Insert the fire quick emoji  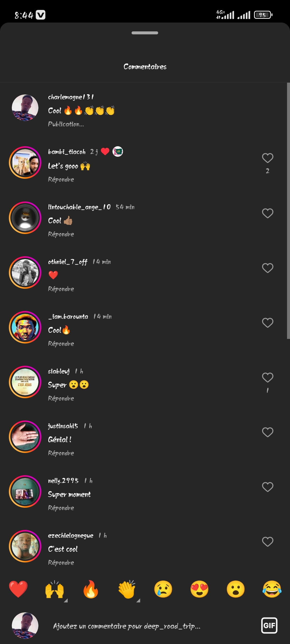(x=91, y=589)
